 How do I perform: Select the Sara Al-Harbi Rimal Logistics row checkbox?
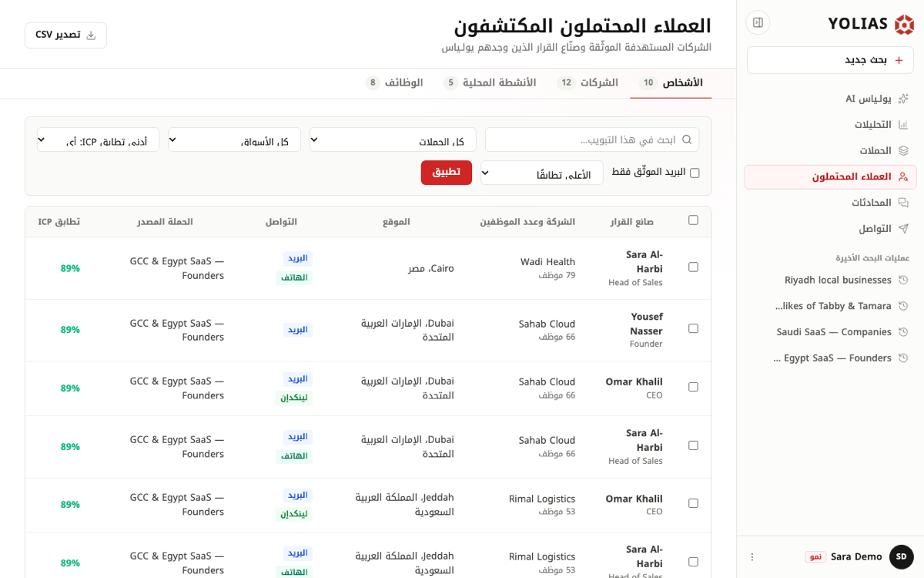pos(693,563)
